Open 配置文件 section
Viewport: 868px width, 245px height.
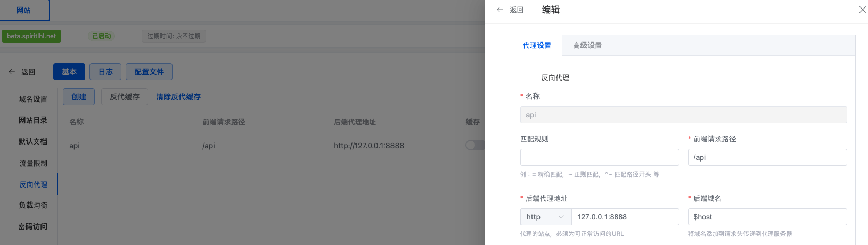pos(149,72)
